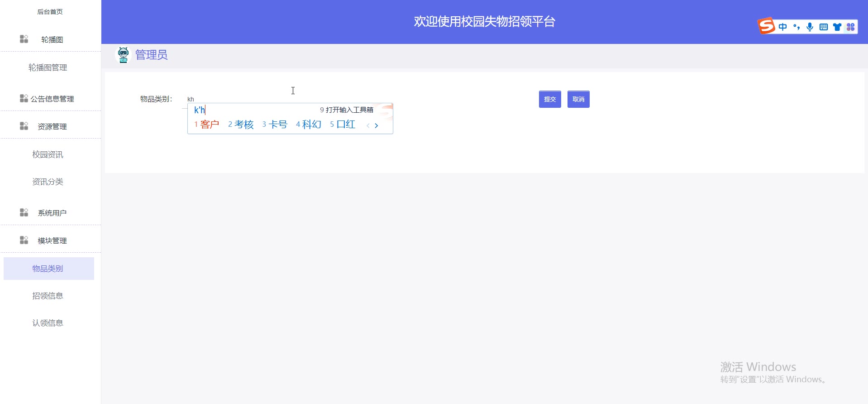Click the 取消 cancel button
868x404 pixels.
tap(578, 99)
